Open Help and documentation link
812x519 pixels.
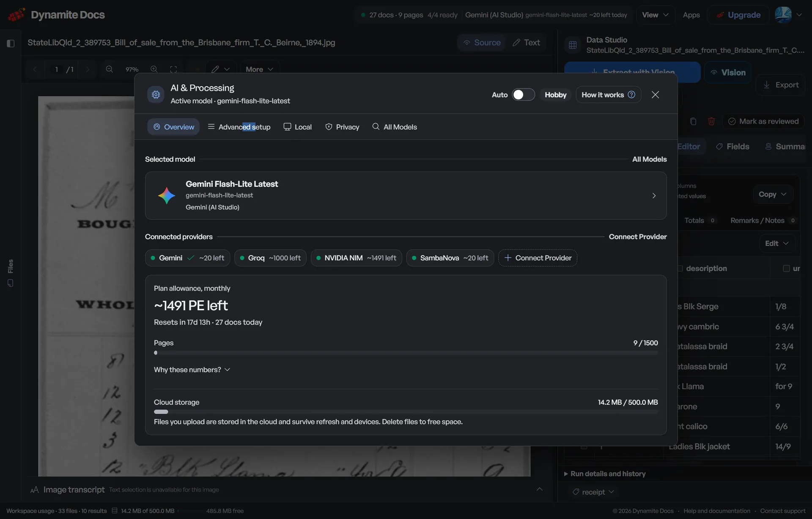tap(717, 511)
